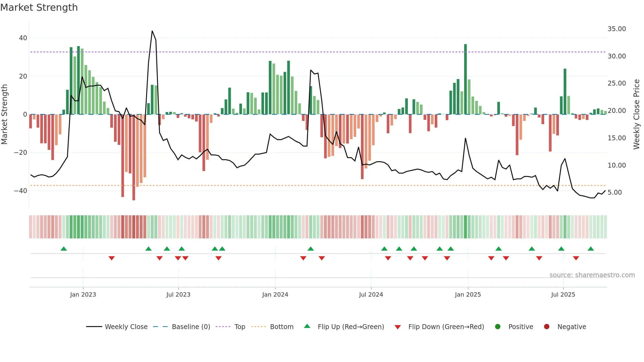Viewport: 644px width, 362px height.
Task: Click the Jan 2025 axis label
Action: [x=468, y=294]
